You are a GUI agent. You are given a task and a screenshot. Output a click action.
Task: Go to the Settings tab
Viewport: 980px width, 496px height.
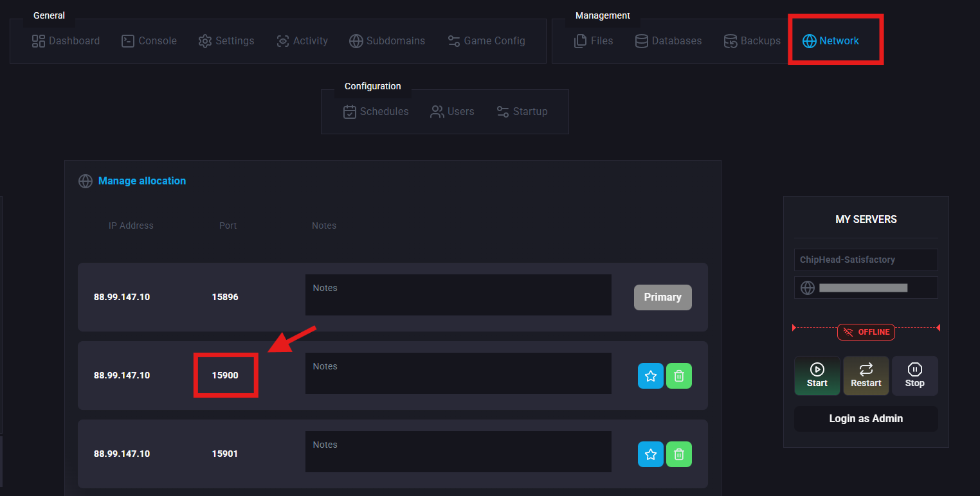coord(226,41)
